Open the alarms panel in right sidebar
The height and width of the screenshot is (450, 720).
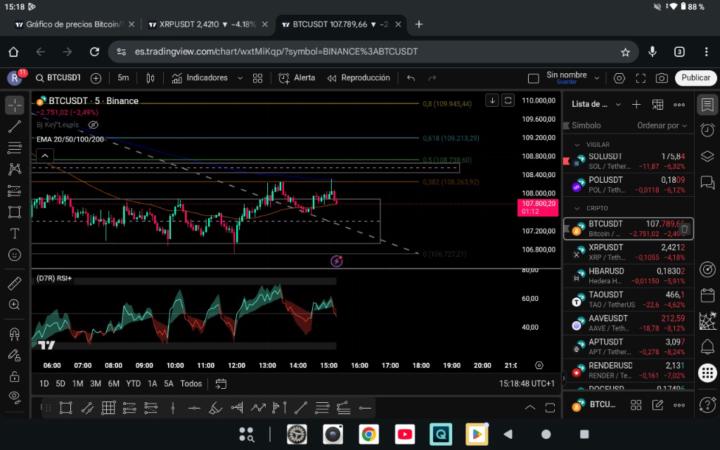pos(707,128)
